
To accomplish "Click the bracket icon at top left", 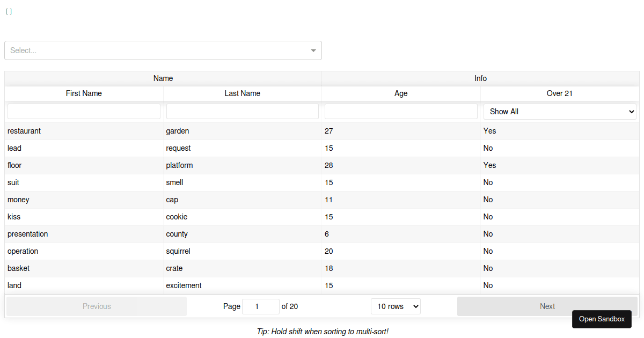I will point(9,11).
